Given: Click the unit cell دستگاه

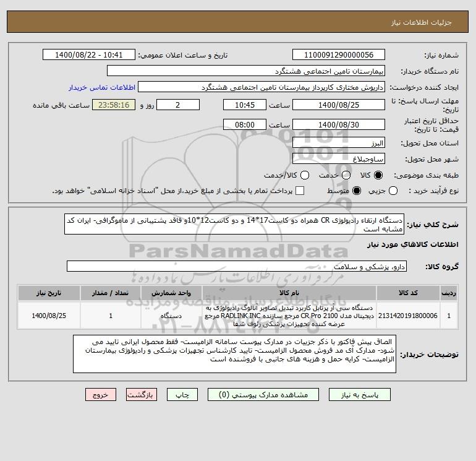Looking at the screenshot, I should pyautogui.click(x=171, y=316).
